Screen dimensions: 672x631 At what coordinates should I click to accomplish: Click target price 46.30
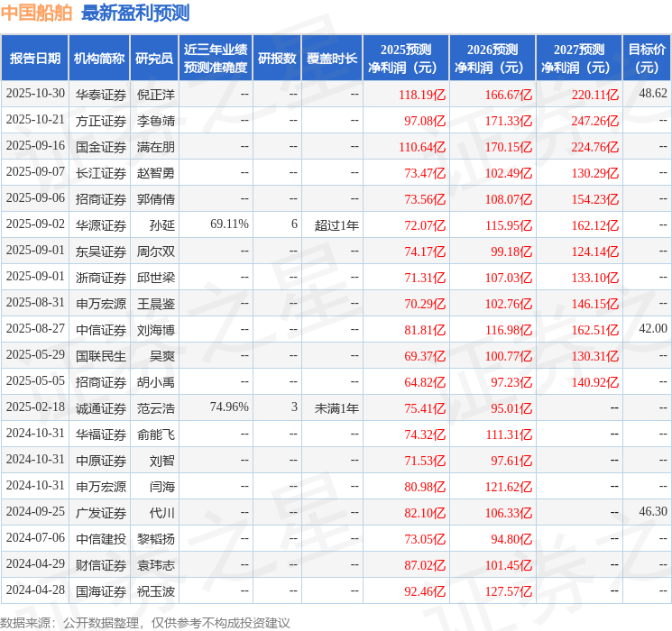(653, 511)
